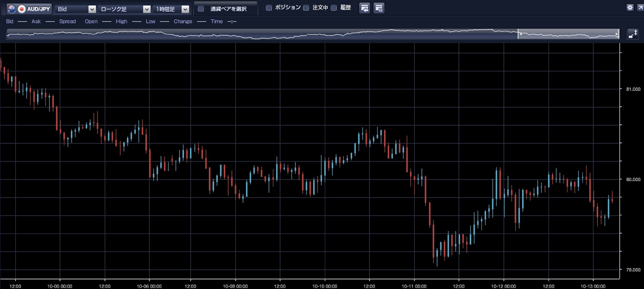Enable the 履歴 checkbox
Viewport: 644px width, 289px height.
(334, 8)
